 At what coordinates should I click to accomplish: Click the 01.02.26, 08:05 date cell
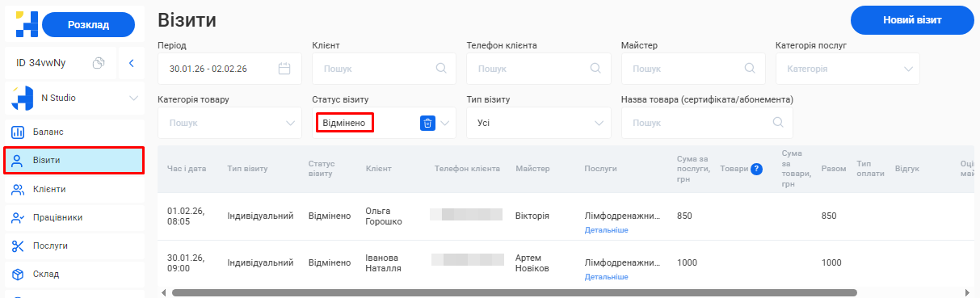pyautogui.click(x=186, y=216)
